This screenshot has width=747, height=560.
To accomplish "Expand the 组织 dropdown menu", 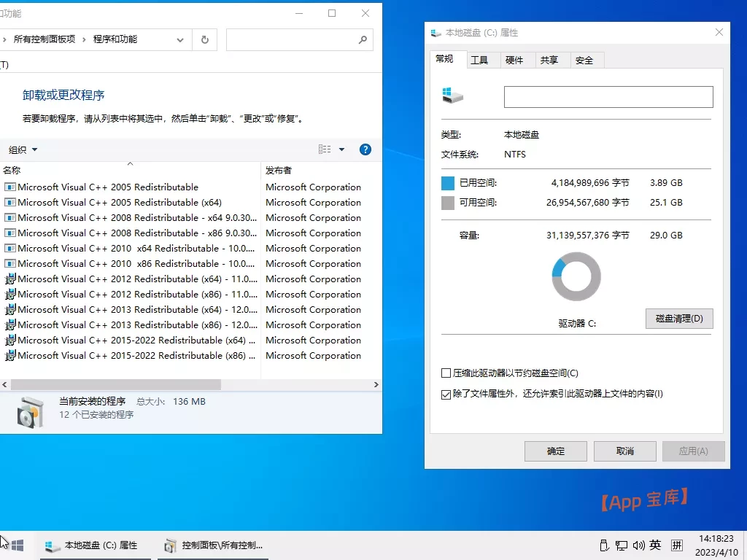I will tap(22, 149).
